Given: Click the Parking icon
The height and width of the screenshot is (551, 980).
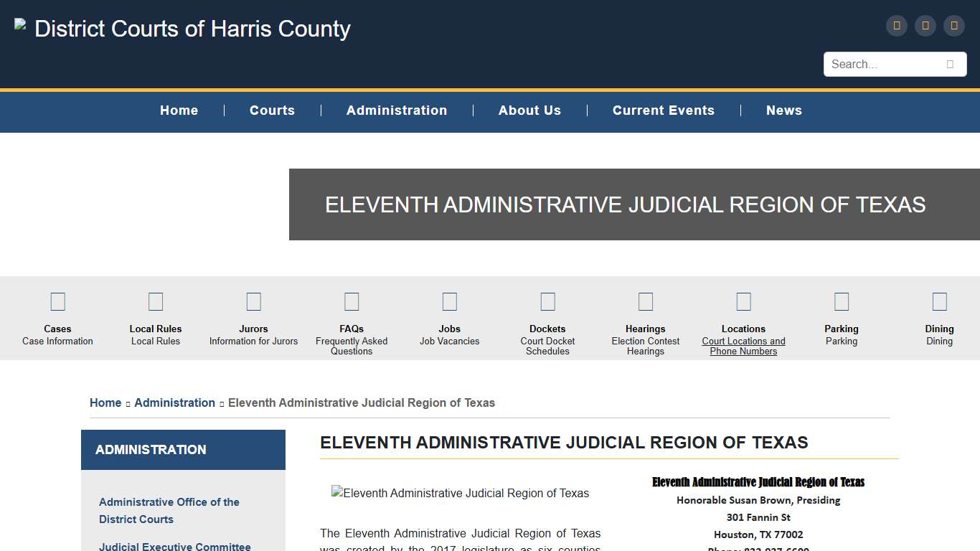Looking at the screenshot, I should [842, 301].
